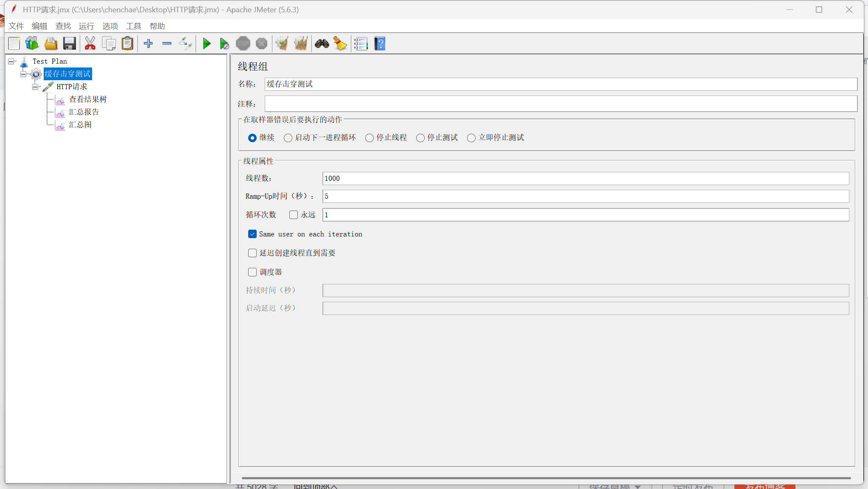
Task: Collapse the Test Plan tree node
Action: 11,61
